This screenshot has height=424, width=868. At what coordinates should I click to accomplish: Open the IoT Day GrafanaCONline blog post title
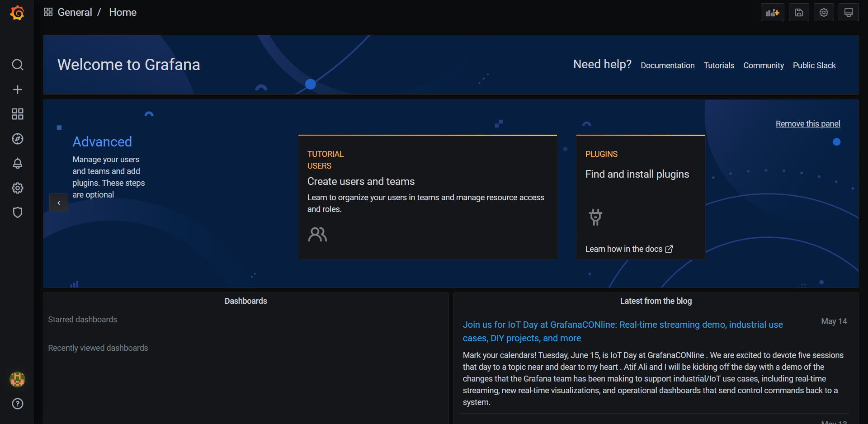623,331
